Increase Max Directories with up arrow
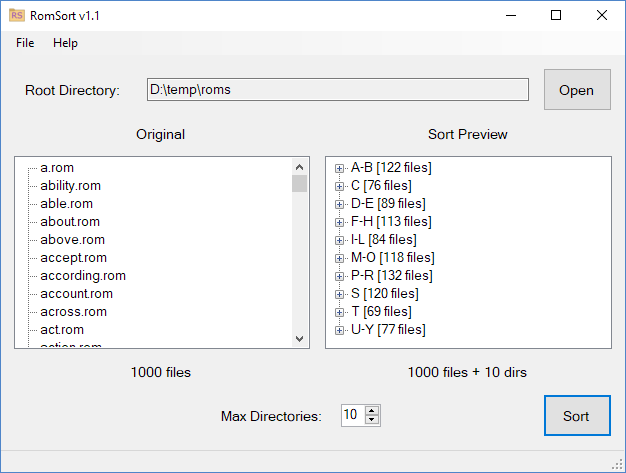The width and height of the screenshot is (626, 473). tap(372, 411)
